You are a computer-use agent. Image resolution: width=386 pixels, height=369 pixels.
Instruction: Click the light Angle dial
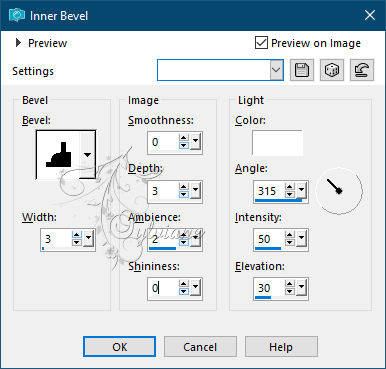tap(339, 191)
